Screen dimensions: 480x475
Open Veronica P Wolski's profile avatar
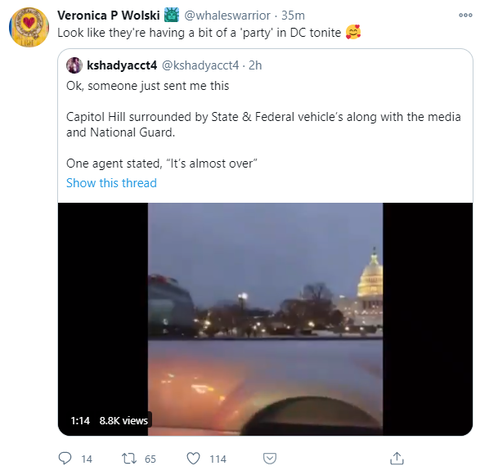[x=29, y=27]
